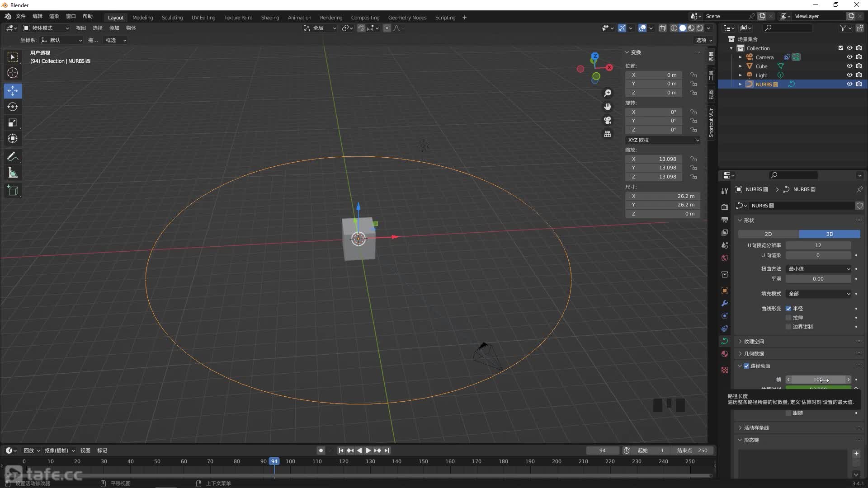Image resolution: width=868 pixels, height=488 pixels.
Task: Switch perspective/orthographic grid icon
Action: coord(608,134)
